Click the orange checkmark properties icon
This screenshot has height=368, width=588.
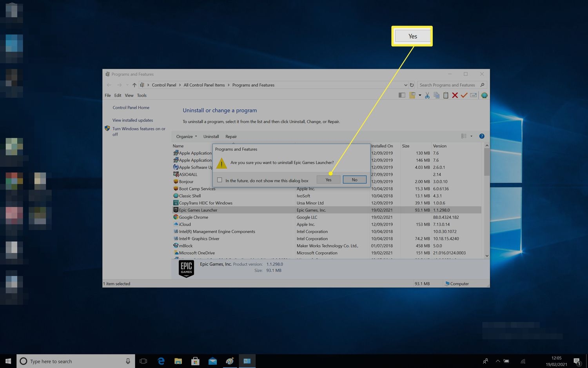pyautogui.click(x=464, y=95)
